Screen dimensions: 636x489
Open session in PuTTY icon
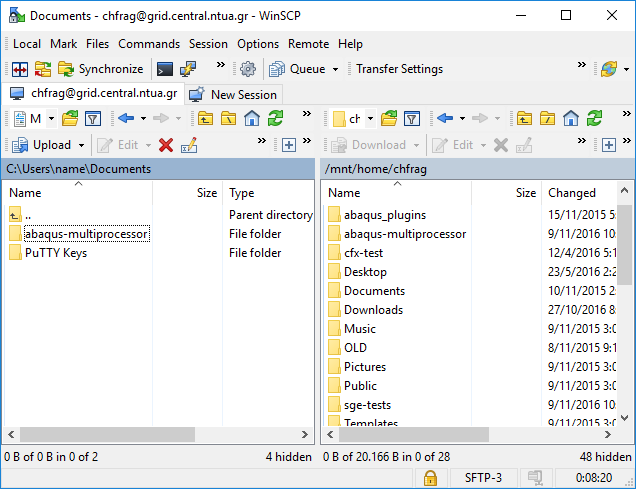(188, 69)
